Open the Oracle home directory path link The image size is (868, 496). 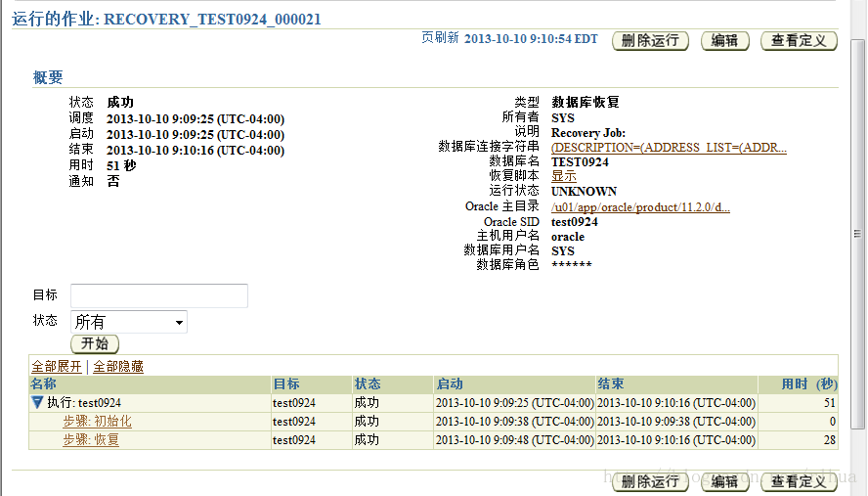point(640,207)
